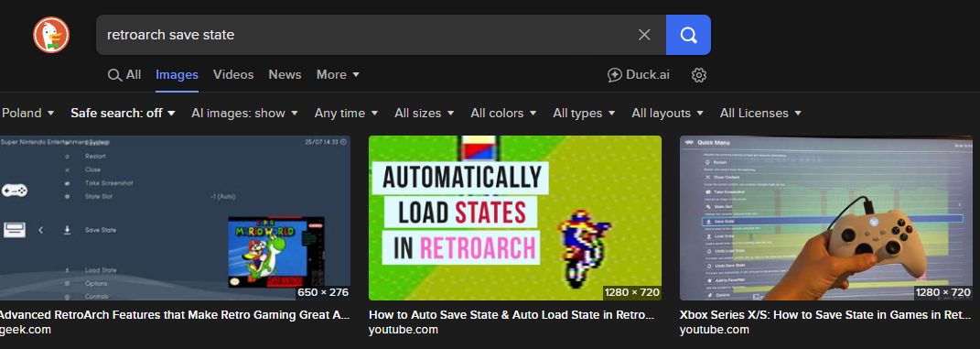The height and width of the screenshot is (349, 980).
Task: Visit youtube.com under Xbox Series X/S result
Action: 715,330
